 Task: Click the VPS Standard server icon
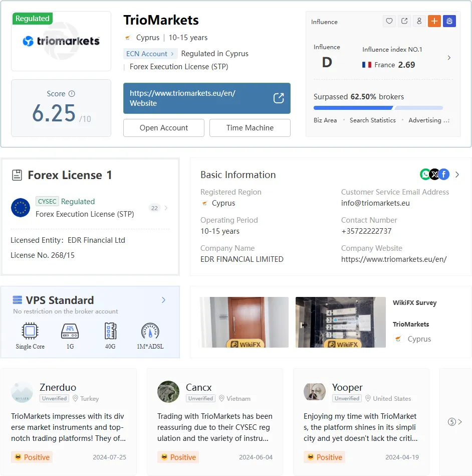point(18,300)
